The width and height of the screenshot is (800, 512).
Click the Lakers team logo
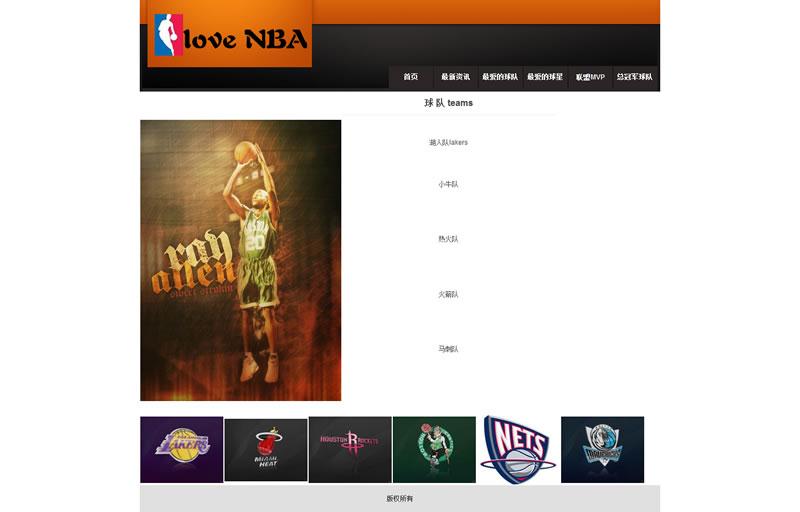point(181,449)
